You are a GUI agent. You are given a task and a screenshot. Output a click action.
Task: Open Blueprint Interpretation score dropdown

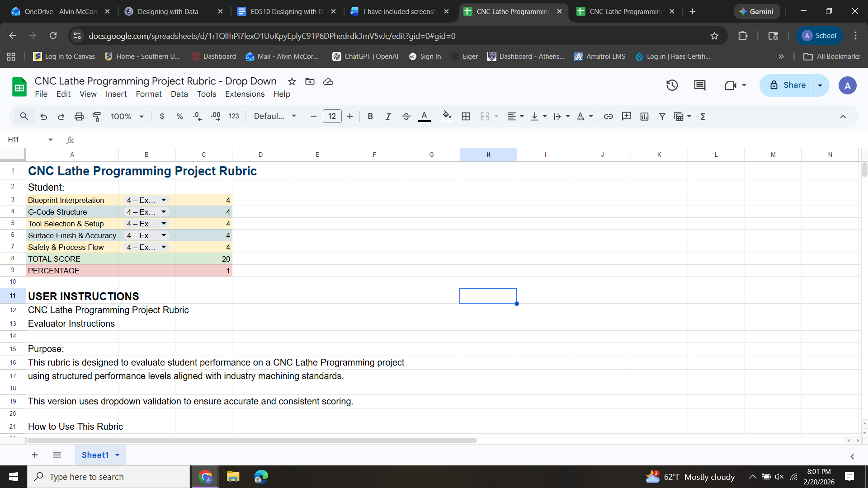164,200
